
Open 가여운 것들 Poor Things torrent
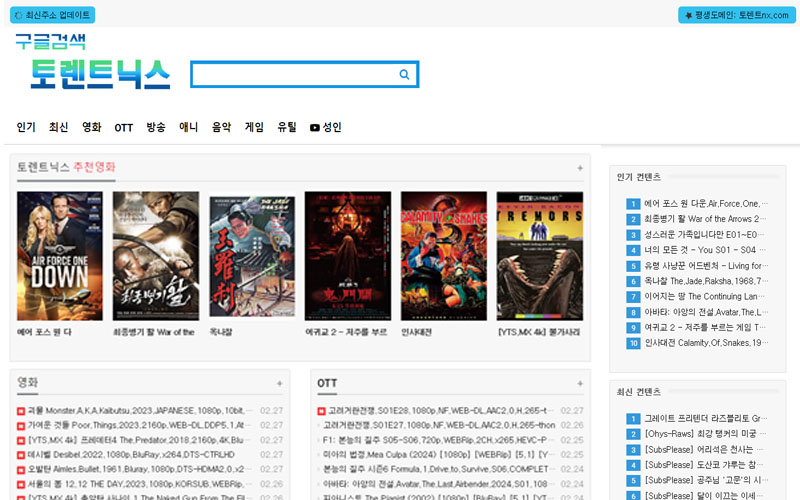(x=139, y=425)
